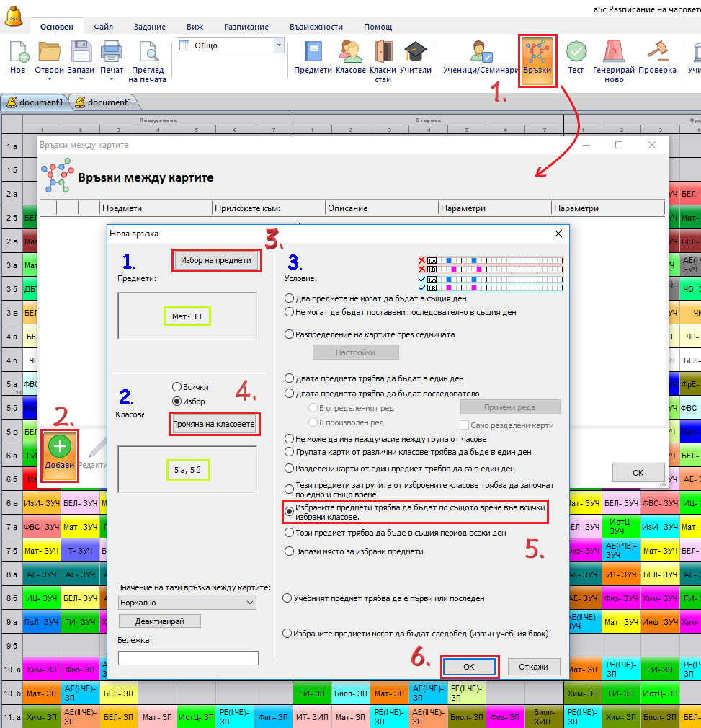Image resolution: width=701 pixels, height=728 pixels.
Task: Select the Всички classes radio button
Action: 177,387
